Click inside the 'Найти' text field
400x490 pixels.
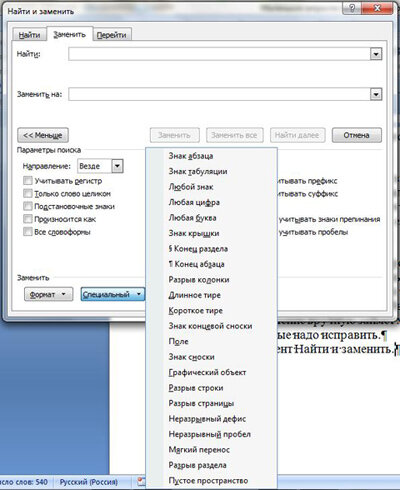coord(219,54)
